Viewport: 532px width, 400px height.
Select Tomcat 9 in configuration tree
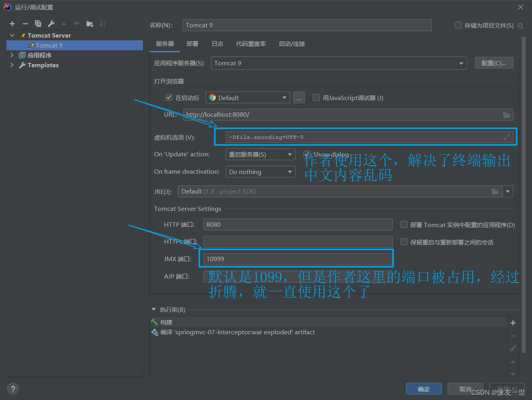pos(74,45)
